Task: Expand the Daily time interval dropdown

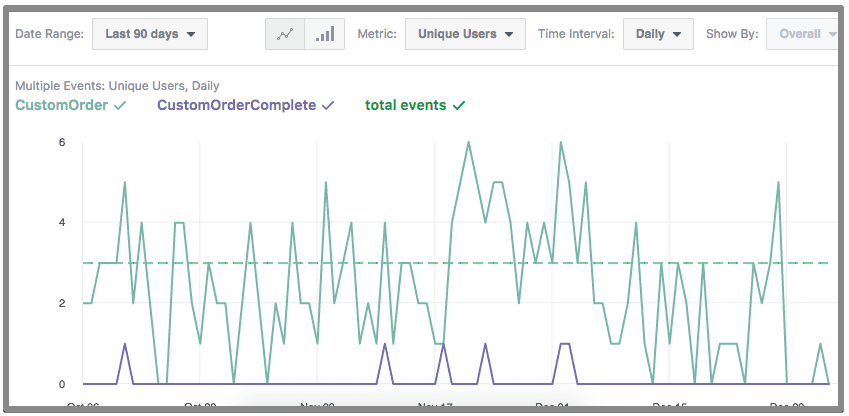Action: pyautogui.click(x=658, y=34)
